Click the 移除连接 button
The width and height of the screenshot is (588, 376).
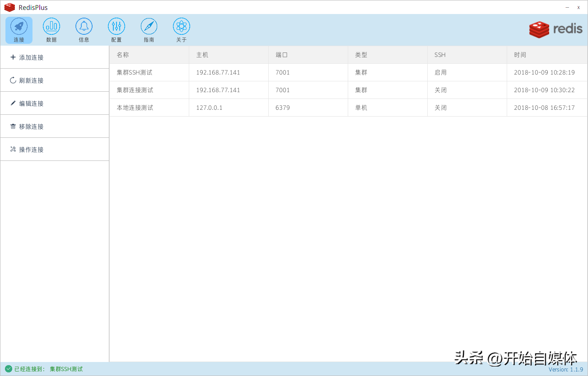click(55, 127)
